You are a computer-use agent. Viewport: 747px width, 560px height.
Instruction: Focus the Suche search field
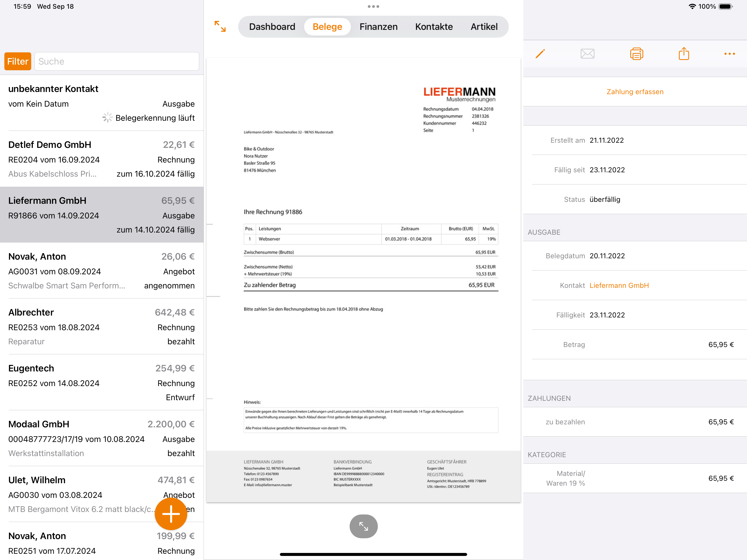click(x=116, y=61)
